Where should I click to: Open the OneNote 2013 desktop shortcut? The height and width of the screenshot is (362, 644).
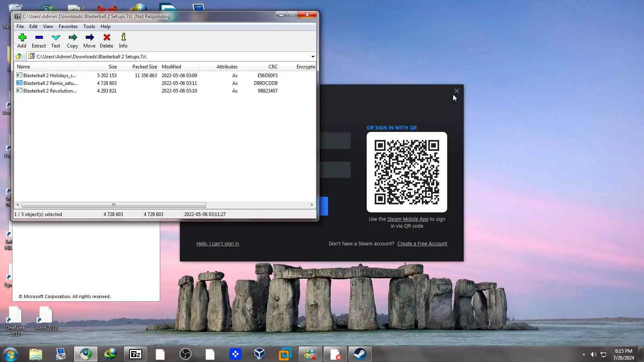click(x=15, y=321)
